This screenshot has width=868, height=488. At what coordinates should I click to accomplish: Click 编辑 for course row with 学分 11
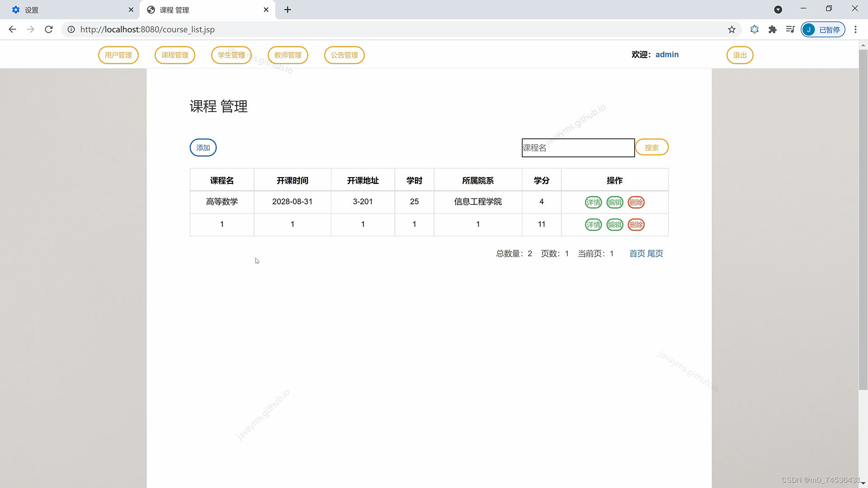click(615, 225)
